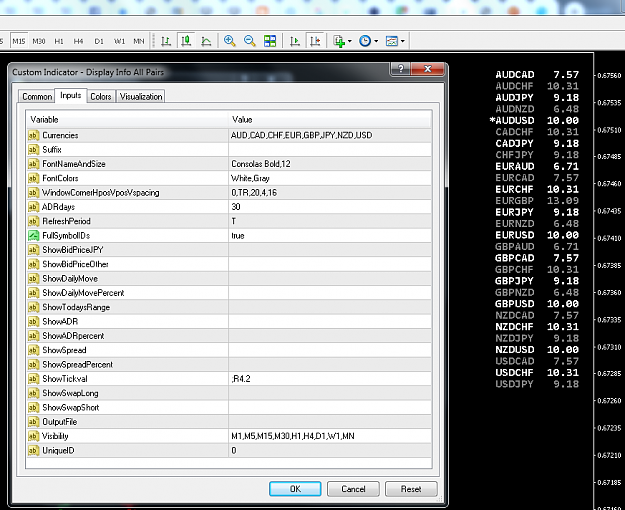The height and width of the screenshot is (510, 625).
Task: Close the Custom Indicator dialog
Action: [x=428, y=69]
